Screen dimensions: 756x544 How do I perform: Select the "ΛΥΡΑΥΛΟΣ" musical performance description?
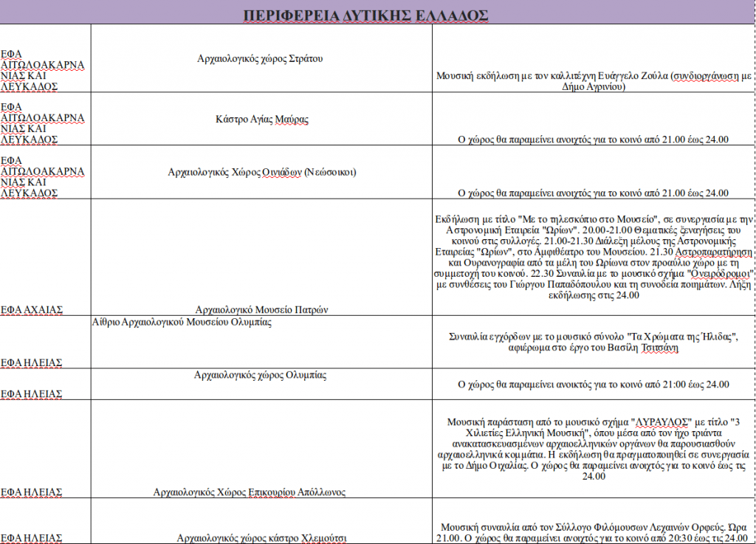(x=594, y=449)
